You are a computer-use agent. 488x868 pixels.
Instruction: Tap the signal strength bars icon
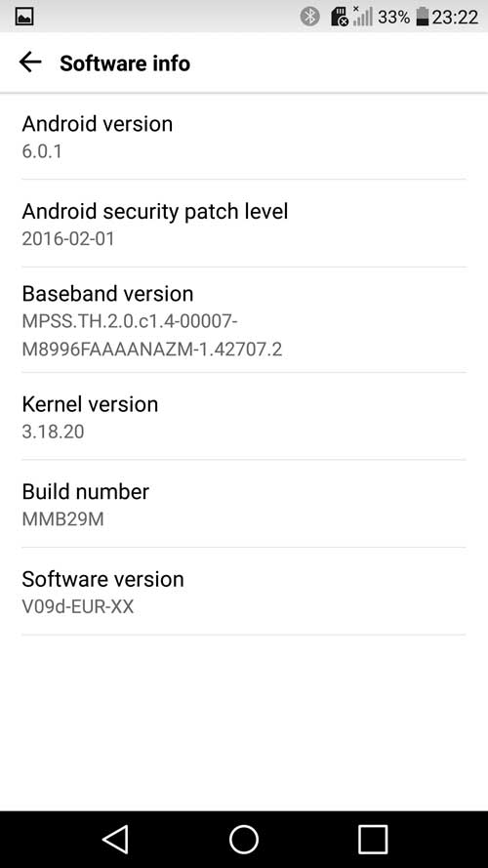point(362,16)
